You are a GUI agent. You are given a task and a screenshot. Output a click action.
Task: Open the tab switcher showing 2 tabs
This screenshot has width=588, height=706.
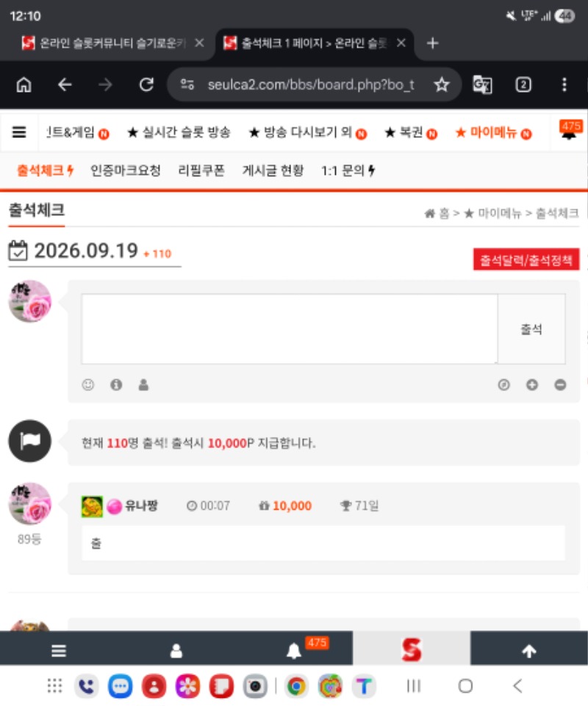pyautogui.click(x=523, y=84)
